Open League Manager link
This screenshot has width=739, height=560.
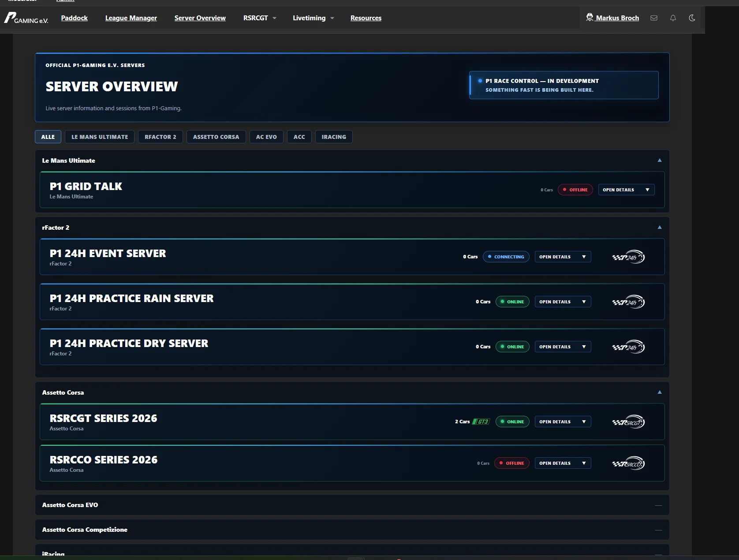point(131,18)
